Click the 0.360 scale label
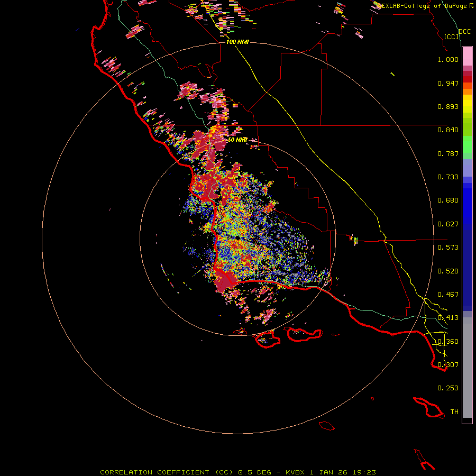This screenshot has height=476, width=476. 448,342
